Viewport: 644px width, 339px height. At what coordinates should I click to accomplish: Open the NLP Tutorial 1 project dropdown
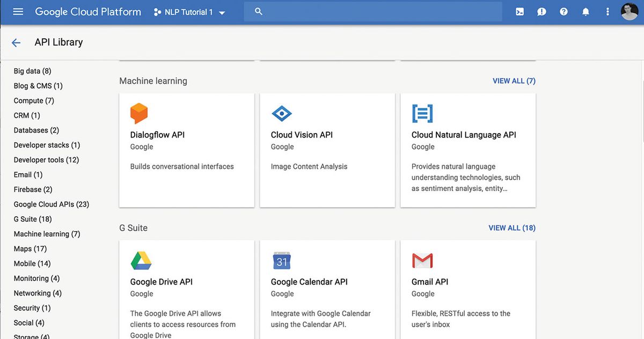coord(190,11)
